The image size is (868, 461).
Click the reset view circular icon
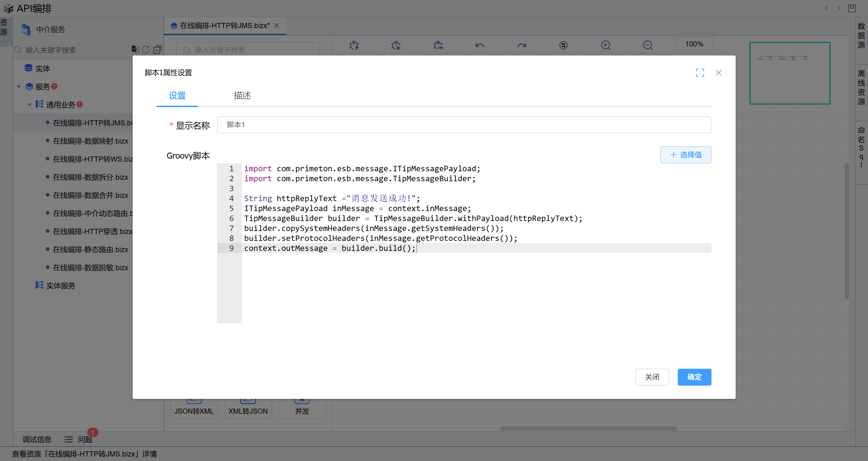click(x=563, y=45)
